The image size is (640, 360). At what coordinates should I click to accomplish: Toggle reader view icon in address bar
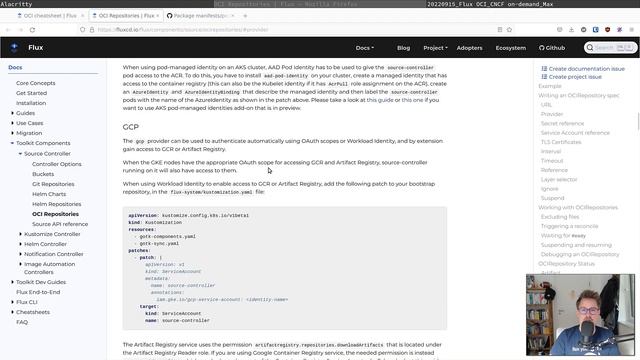click(500, 30)
